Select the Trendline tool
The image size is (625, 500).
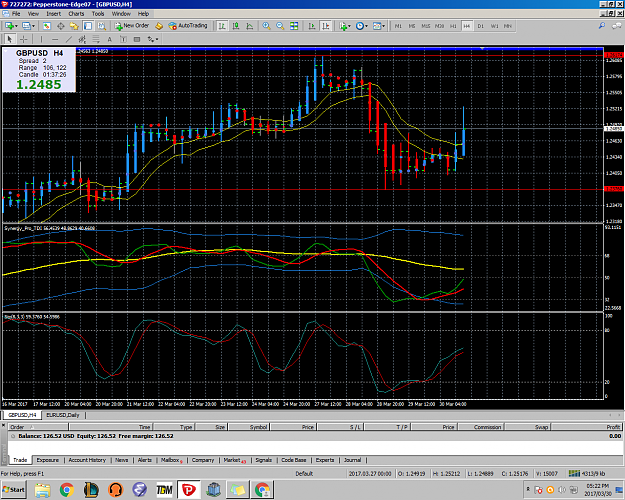click(69, 39)
